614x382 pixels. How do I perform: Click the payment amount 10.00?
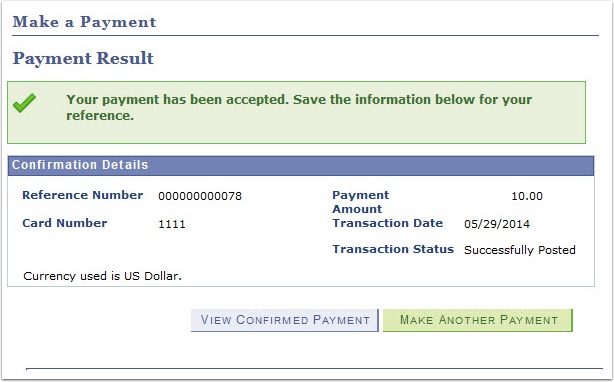point(527,196)
